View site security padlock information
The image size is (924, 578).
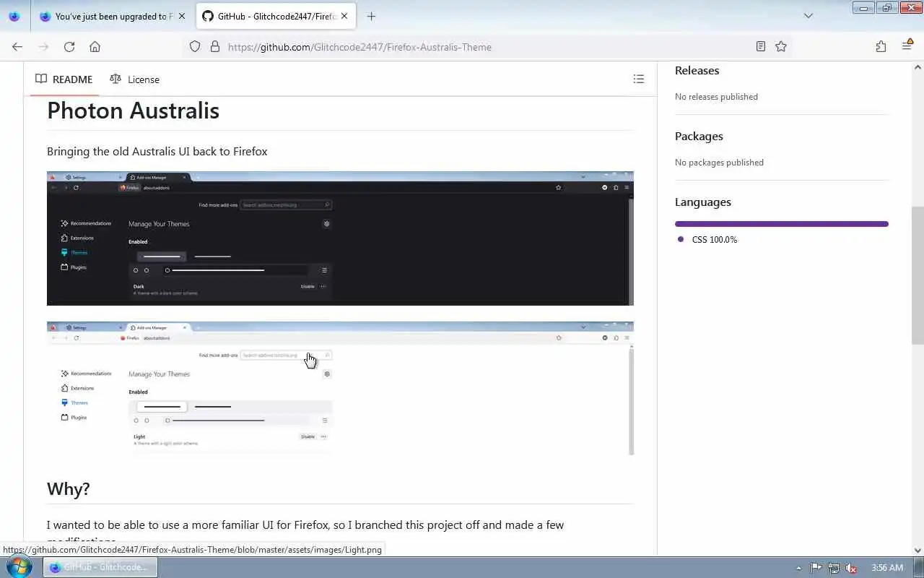(214, 47)
